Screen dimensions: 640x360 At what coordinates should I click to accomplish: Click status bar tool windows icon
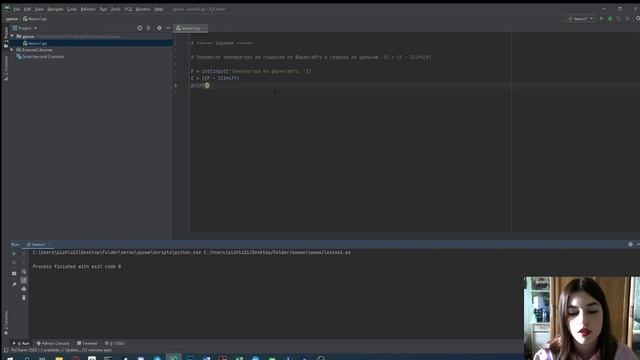click(6, 350)
